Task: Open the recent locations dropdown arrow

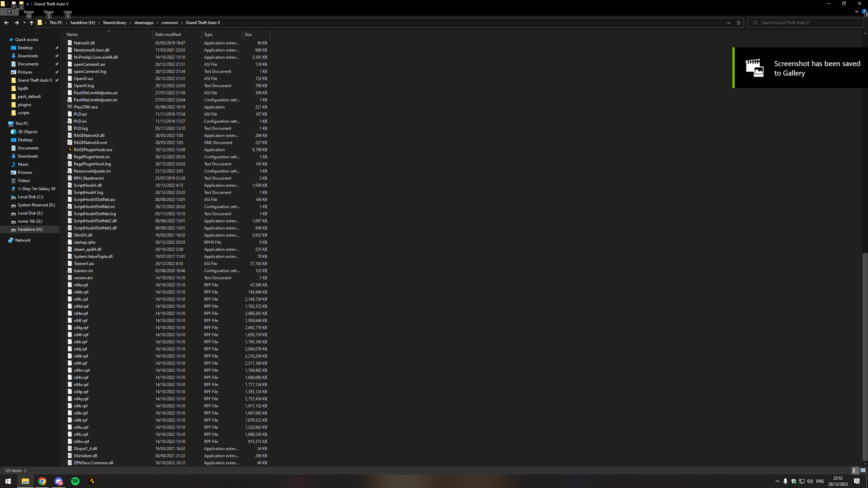Action: (x=24, y=23)
